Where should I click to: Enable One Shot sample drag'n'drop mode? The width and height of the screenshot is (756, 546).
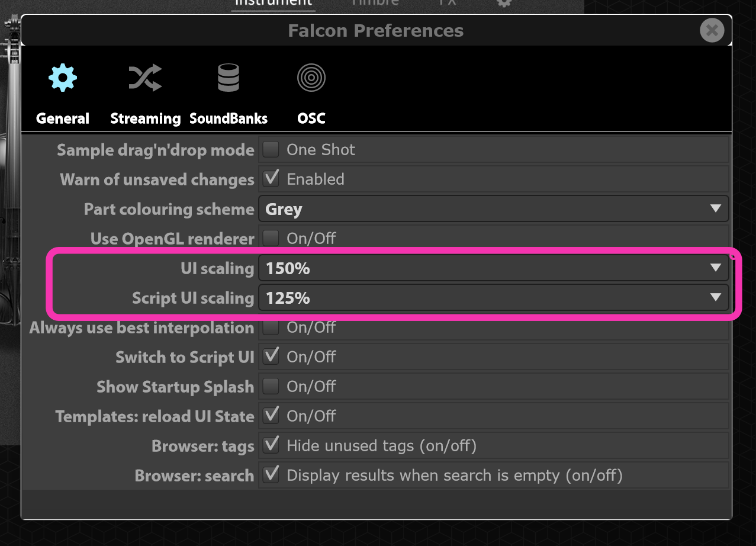(x=271, y=149)
